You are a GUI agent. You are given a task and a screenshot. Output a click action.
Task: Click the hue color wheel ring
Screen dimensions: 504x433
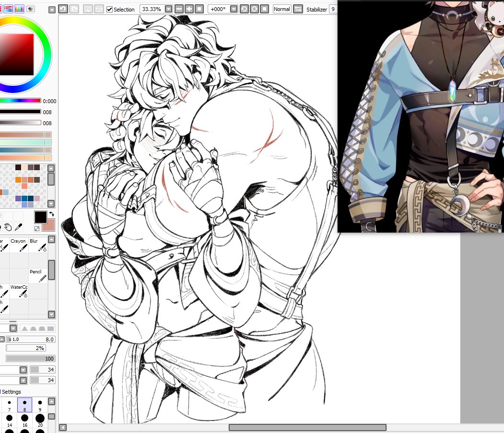(47, 55)
